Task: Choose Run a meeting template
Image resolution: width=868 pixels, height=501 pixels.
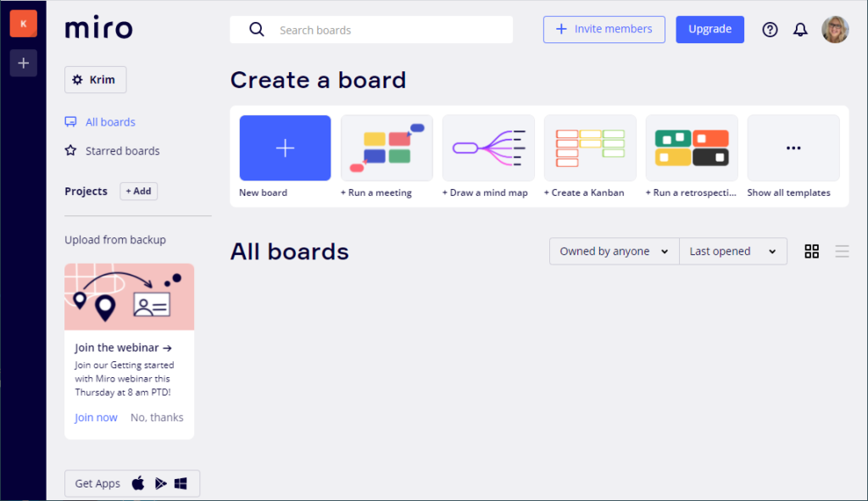Action: (x=387, y=148)
